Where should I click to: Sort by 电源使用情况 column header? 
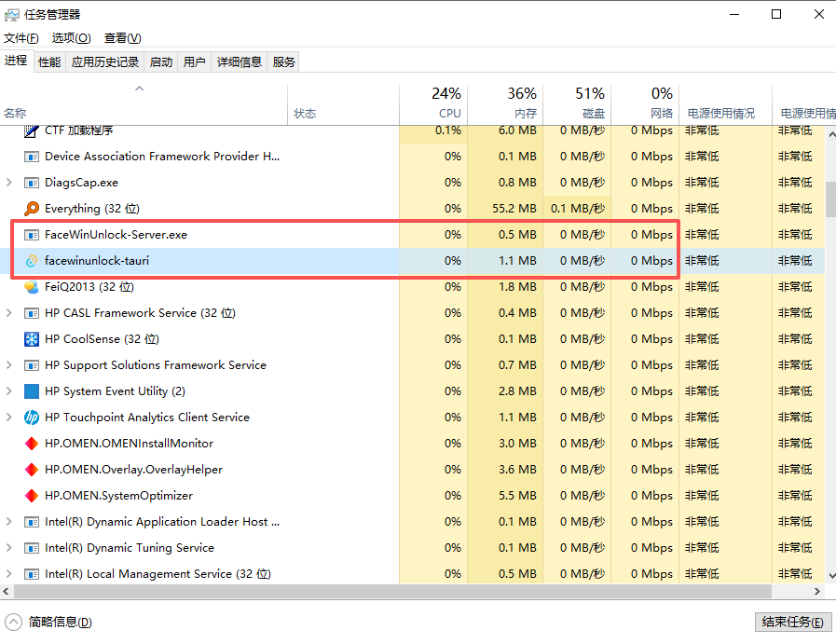[x=726, y=105]
